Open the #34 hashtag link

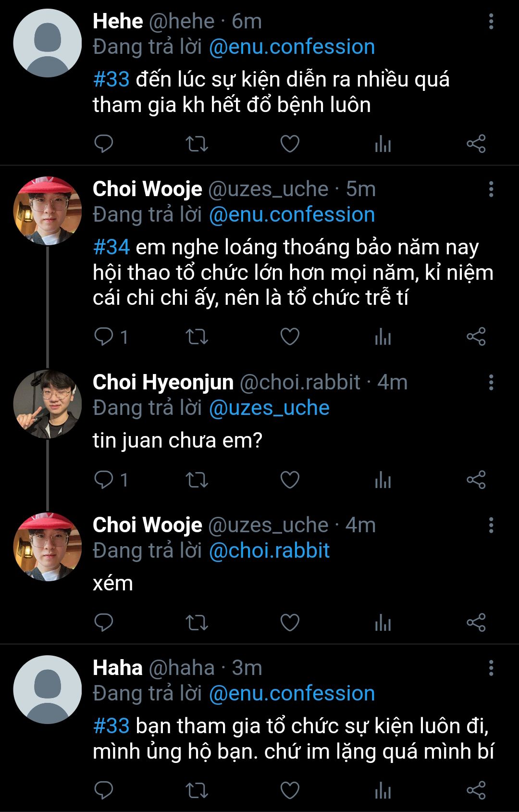111,247
